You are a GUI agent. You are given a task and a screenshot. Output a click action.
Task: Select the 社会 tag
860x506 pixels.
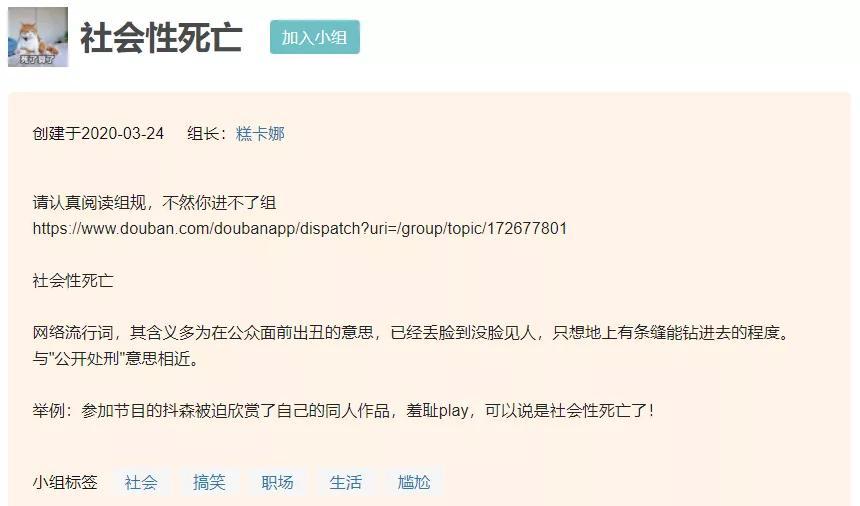point(141,482)
